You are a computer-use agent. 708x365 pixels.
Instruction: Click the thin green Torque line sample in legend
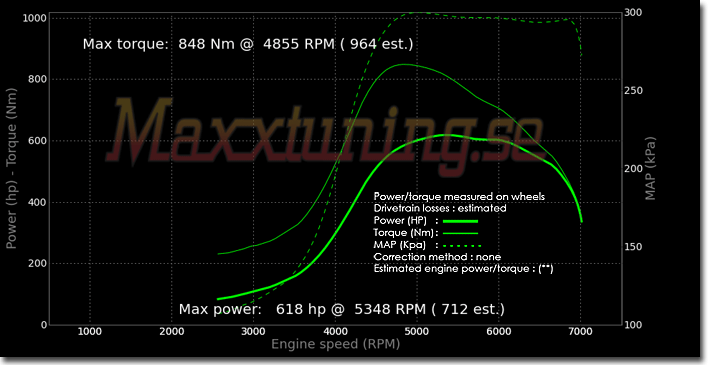[460, 234]
